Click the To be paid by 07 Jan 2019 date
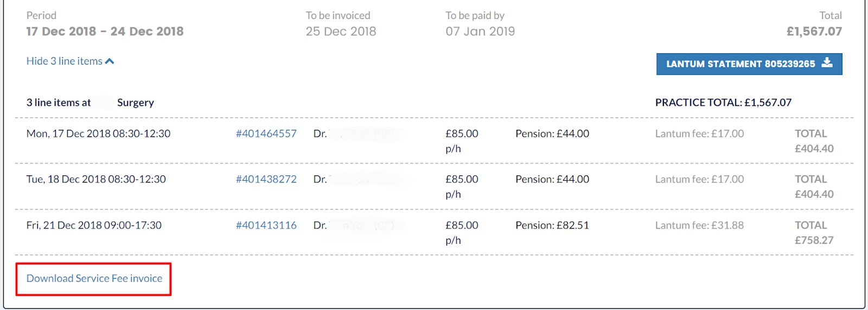 click(x=480, y=31)
